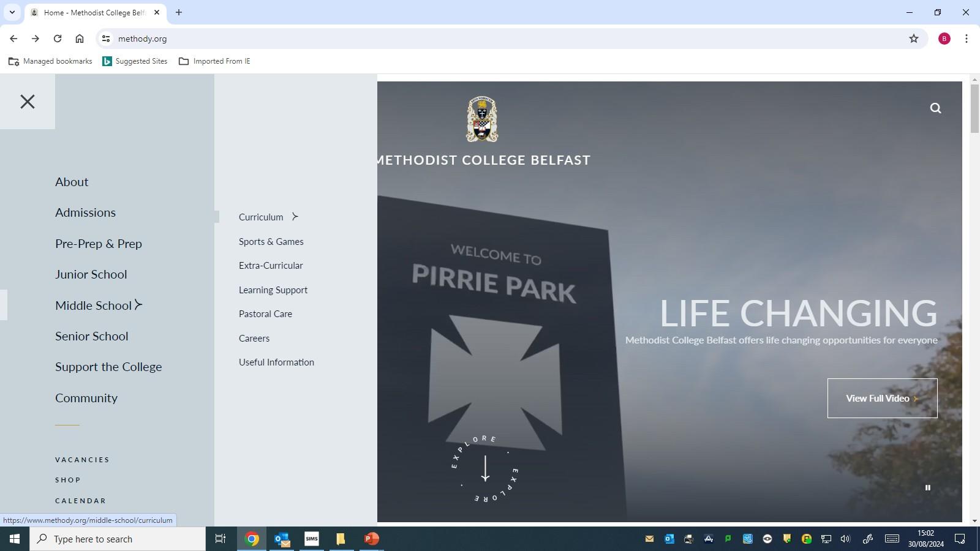Switch to Chrome in the taskbar

[x=252, y=539]
